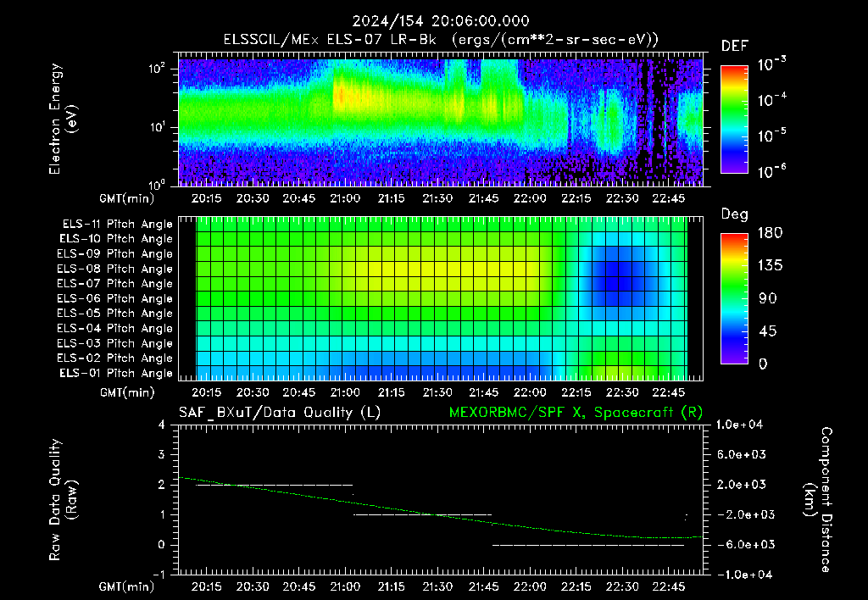Click the 6.0e+03 right axis tick label
868x600 pixels.
(x=742, y=454)
